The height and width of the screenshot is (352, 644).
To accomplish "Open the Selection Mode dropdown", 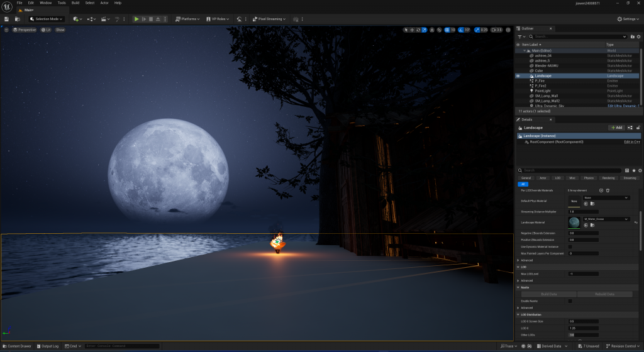I will (46, 19).
